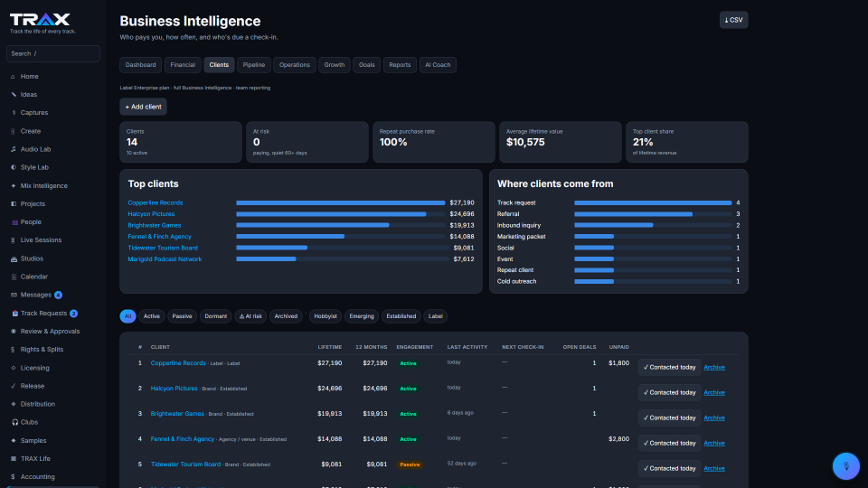
Task: Switch to the Operations tab
Action: point(295,65)
